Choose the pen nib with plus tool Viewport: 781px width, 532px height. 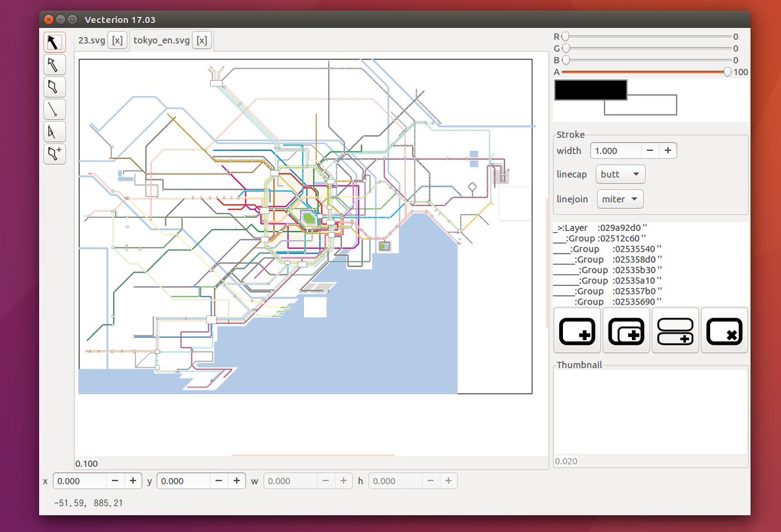click(x=55, y=153)
